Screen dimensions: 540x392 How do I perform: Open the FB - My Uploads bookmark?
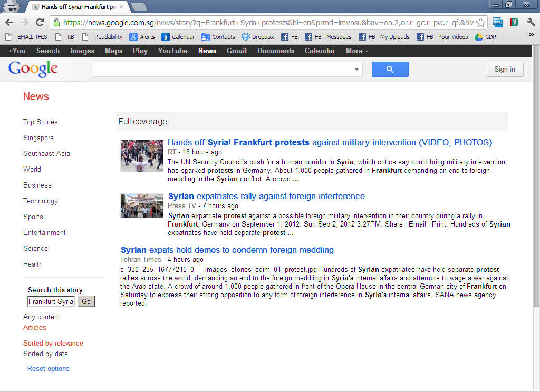[384, 37]
